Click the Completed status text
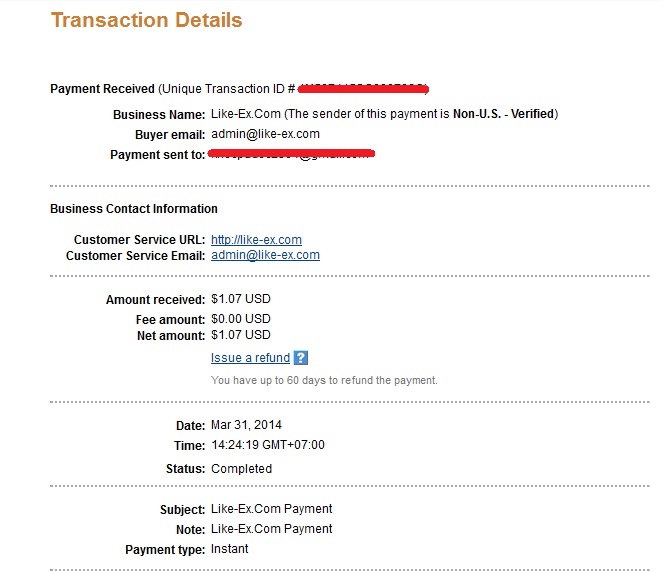 click(241, 469)
